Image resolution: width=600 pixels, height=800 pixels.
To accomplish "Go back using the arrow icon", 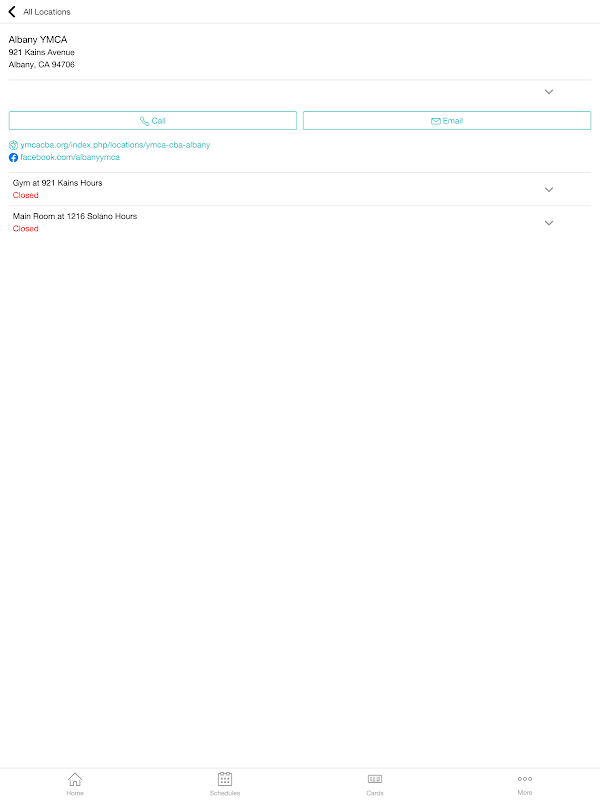I will click(x=12, y=11).
